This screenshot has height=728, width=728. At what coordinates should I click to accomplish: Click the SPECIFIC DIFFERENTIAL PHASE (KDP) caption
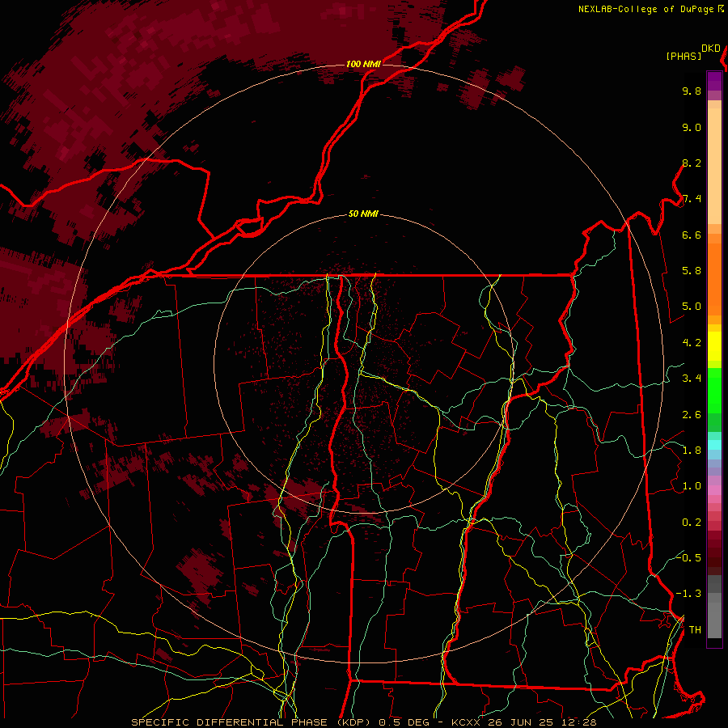252,722
